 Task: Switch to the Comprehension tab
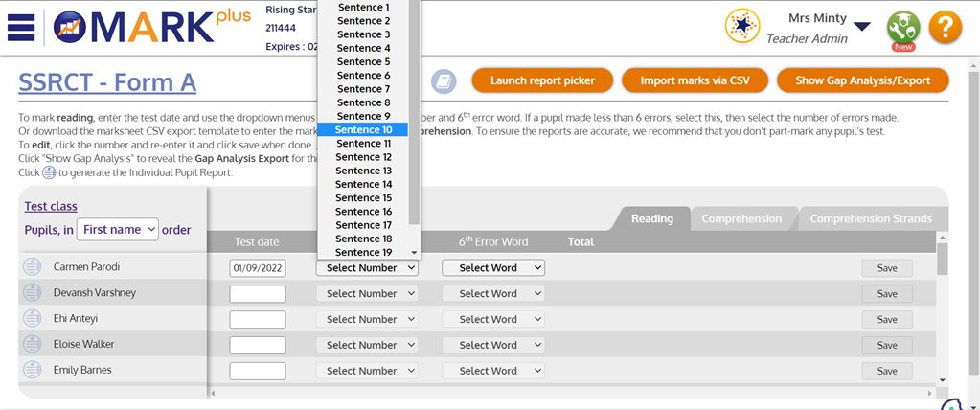click(741, 218)
